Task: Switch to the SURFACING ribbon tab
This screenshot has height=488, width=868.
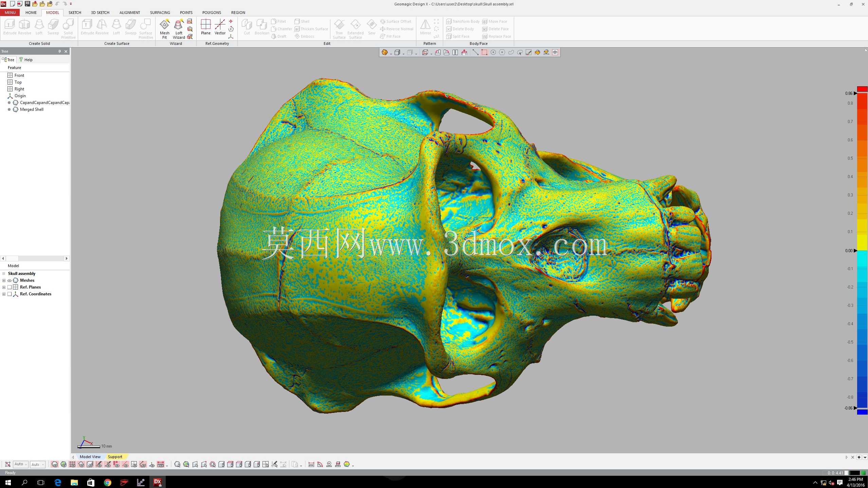Action: pyautogui.click(x=160, y=13)
